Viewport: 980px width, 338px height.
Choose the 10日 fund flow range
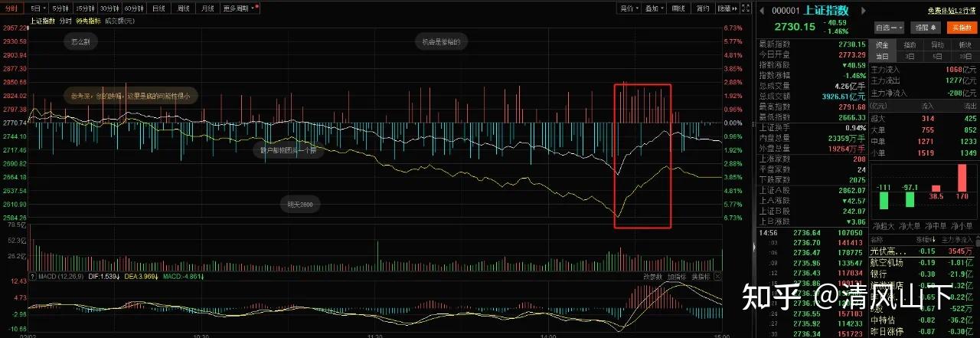[x=965, y=56]
